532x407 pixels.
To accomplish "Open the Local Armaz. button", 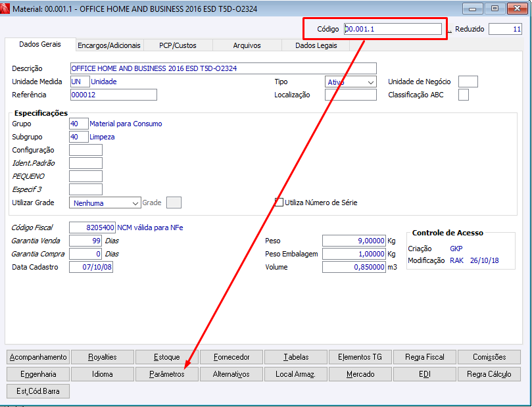I will click(x=296, y=374).
